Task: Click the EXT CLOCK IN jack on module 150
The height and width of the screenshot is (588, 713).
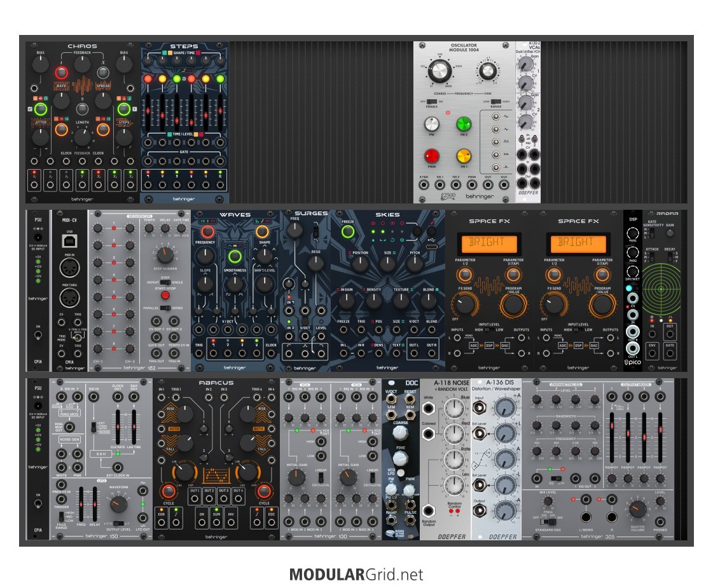Action: [x=118, y=467]
